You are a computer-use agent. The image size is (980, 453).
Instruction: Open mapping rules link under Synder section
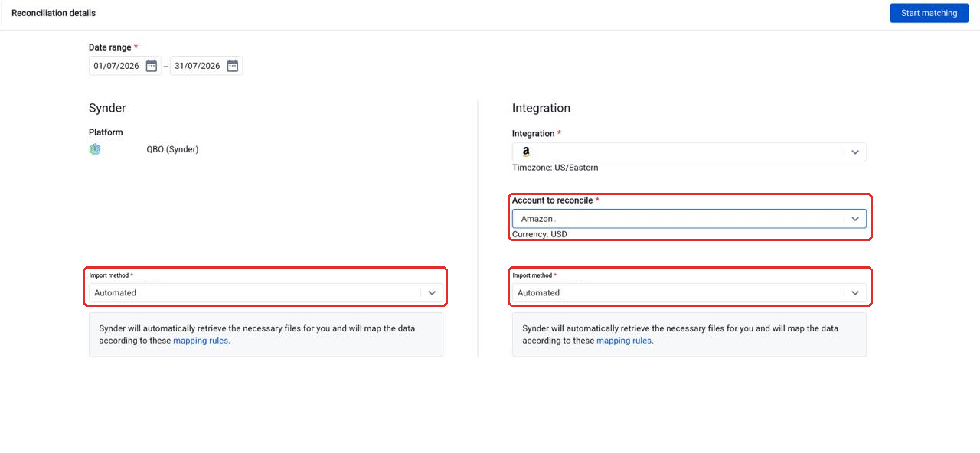pyautogui.click(x=201, y=341)
